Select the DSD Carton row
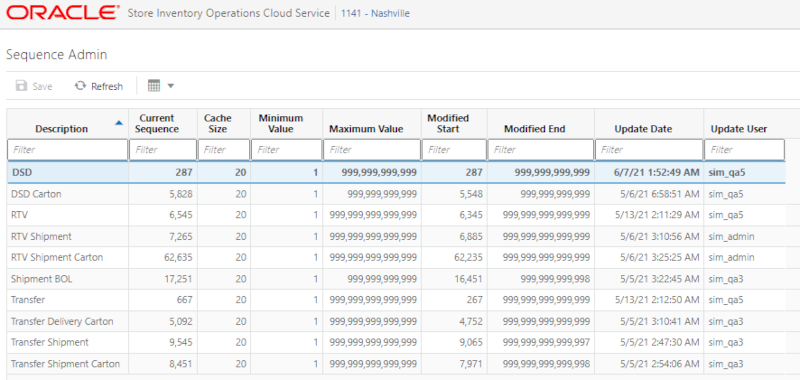This screenshot has width=800, height=380. tap(395, 194)
